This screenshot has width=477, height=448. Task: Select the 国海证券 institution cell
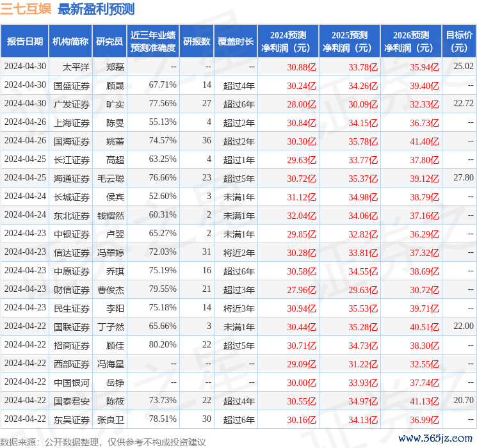(72, 141)
